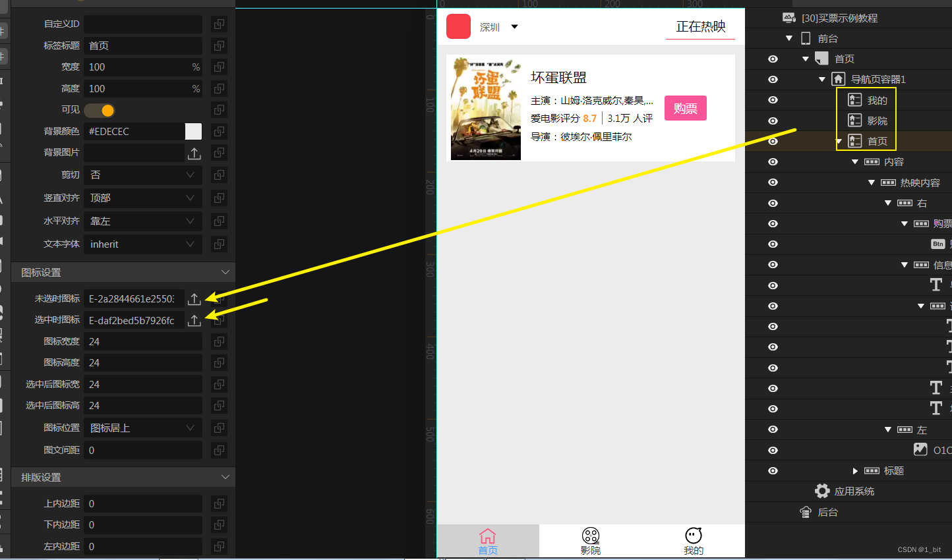The height and width of the screenshot is (560, 952).
Task: Click the upload icon beside 未选时图标
Action: click(x=194, y=298)
